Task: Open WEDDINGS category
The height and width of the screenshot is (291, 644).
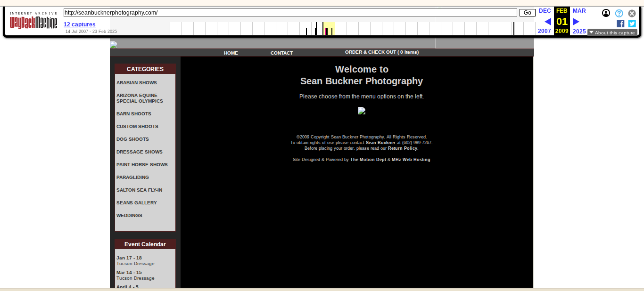Action: (x=129, y=215)
